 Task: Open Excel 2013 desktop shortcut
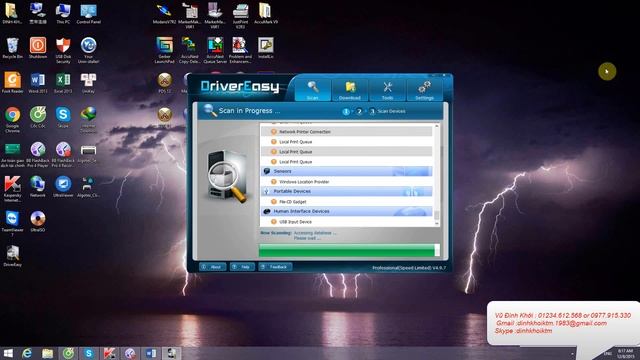tap(63, 83)
